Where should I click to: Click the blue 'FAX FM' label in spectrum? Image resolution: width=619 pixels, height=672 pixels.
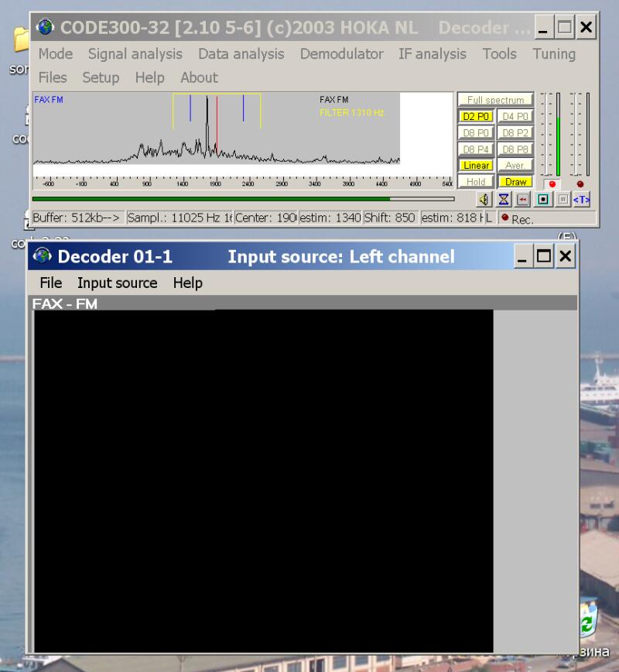pyautogui.click(x=49, y=100)
